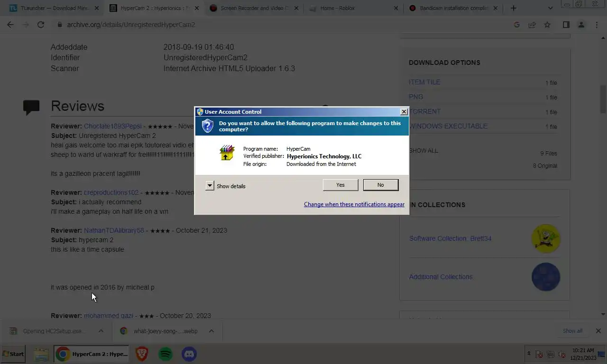Click No in User Account Control dialog
Viewport: 607px width, 364px height.
pyautogui.click(x=380, y=185)
